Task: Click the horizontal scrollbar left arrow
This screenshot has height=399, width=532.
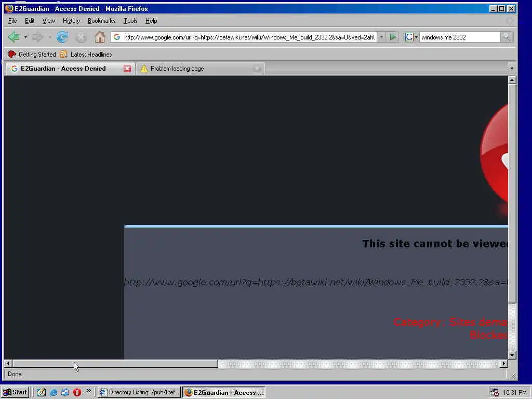Action: (8, 363)
